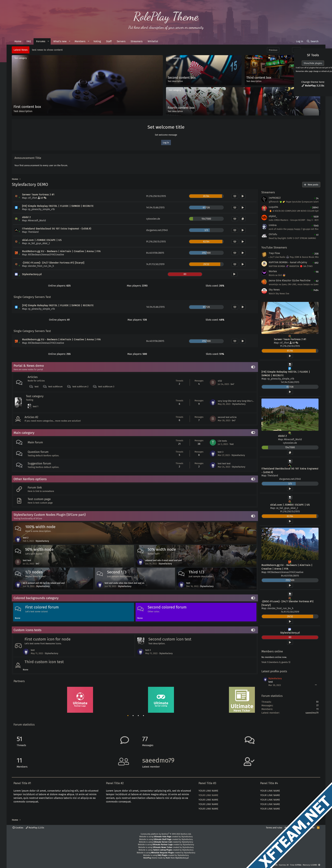Viewport: 332px width, 868px height.
Task: Toggle the Other Xenforo options category
Action: coord(253,479)
